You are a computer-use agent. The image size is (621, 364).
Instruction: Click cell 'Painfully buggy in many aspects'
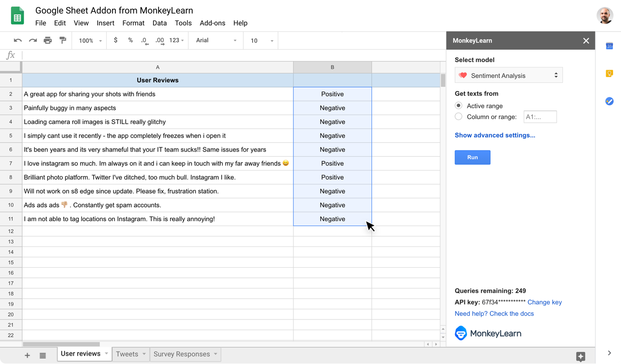(x=158, y=108)
